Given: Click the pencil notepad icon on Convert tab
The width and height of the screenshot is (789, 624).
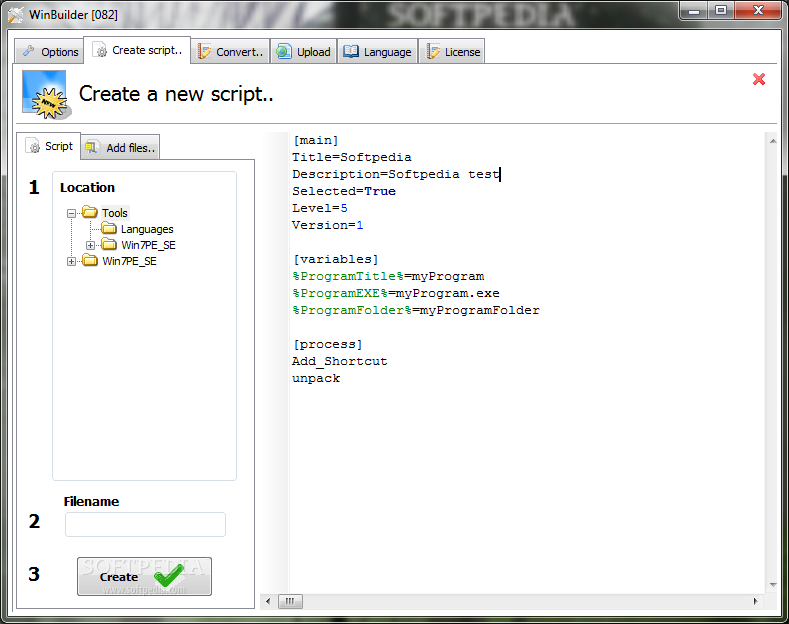Looking at the screenshot, I should (x=204, y=51).
